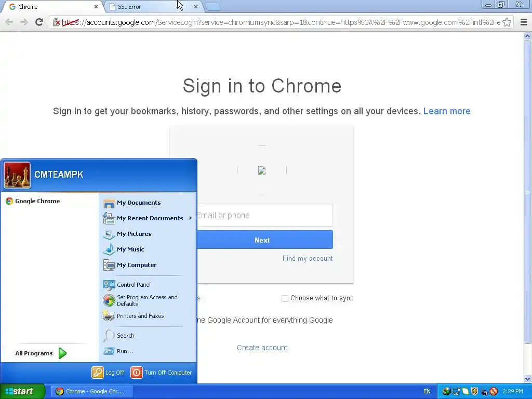This screenshot has width=532, height=399.
Task: Reload the page with the refresh icon
Action: [39, 22]
